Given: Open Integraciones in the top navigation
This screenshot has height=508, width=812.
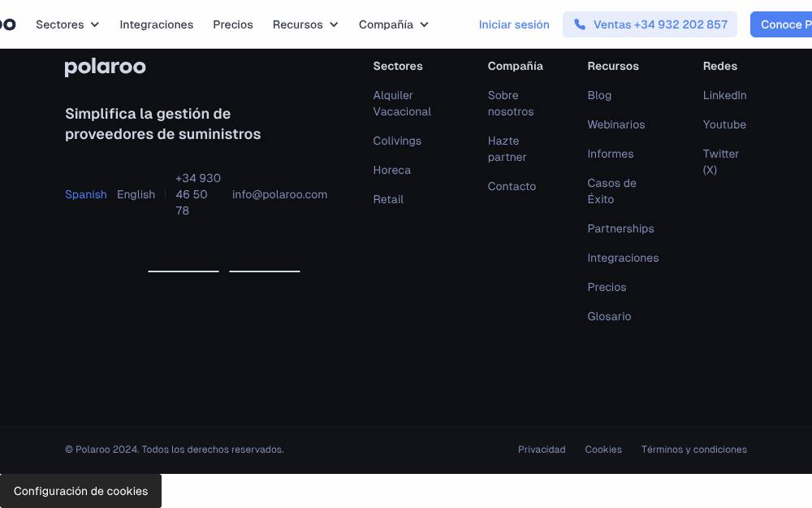Looking at the screenshot, I should 157,24.
